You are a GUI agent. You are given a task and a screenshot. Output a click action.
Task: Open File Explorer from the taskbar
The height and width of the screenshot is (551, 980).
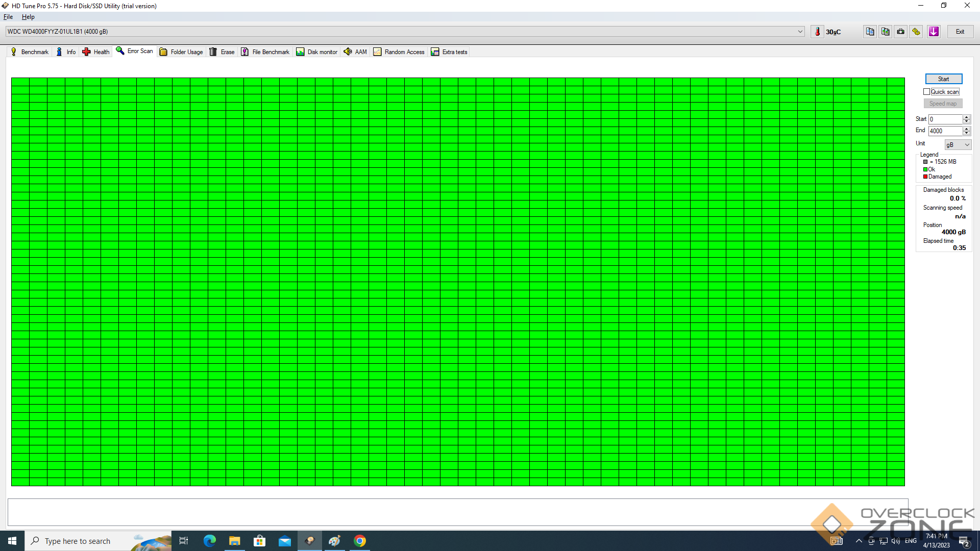[x=234, y=541]
